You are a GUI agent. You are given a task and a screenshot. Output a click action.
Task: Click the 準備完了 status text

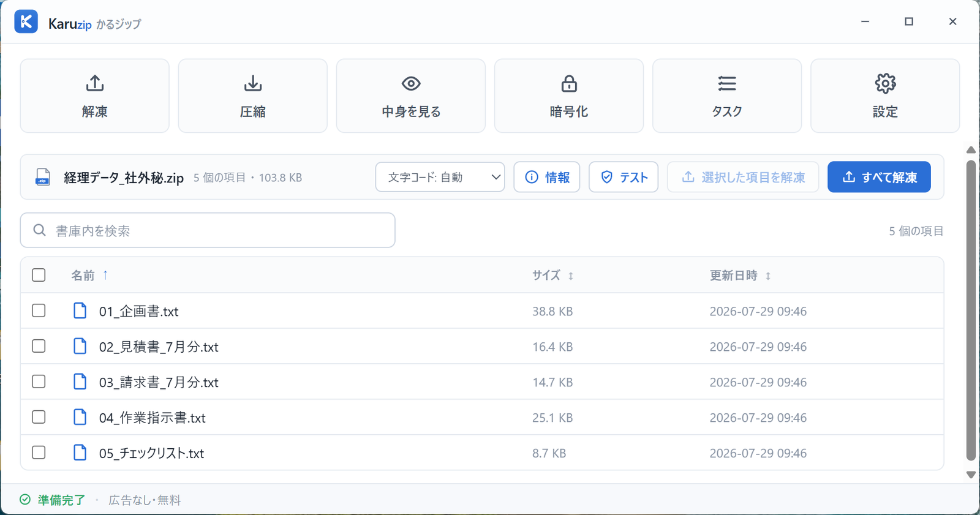(x=61, y=500)
